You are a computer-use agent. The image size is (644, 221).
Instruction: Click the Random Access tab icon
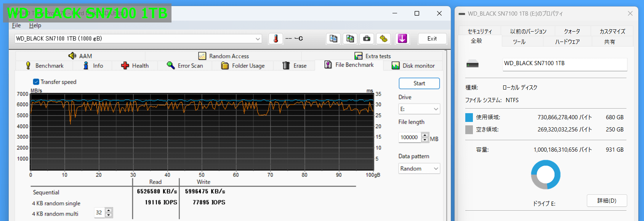(202, 56)
